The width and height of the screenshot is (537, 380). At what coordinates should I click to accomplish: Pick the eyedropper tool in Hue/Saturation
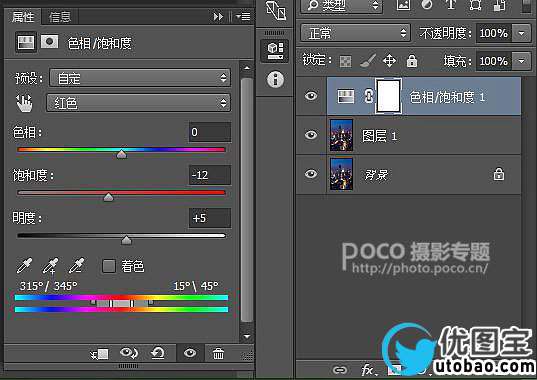point(24,266)
